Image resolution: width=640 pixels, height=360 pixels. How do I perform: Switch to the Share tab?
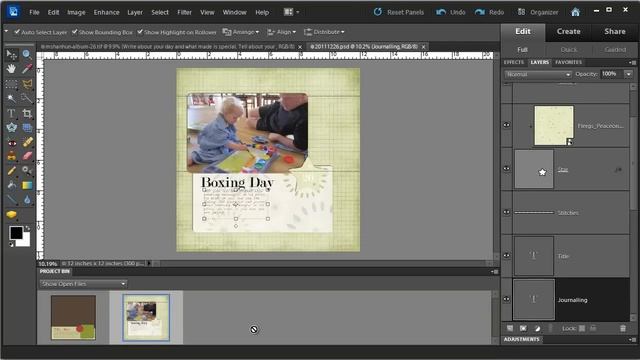[x=615, y=31]
